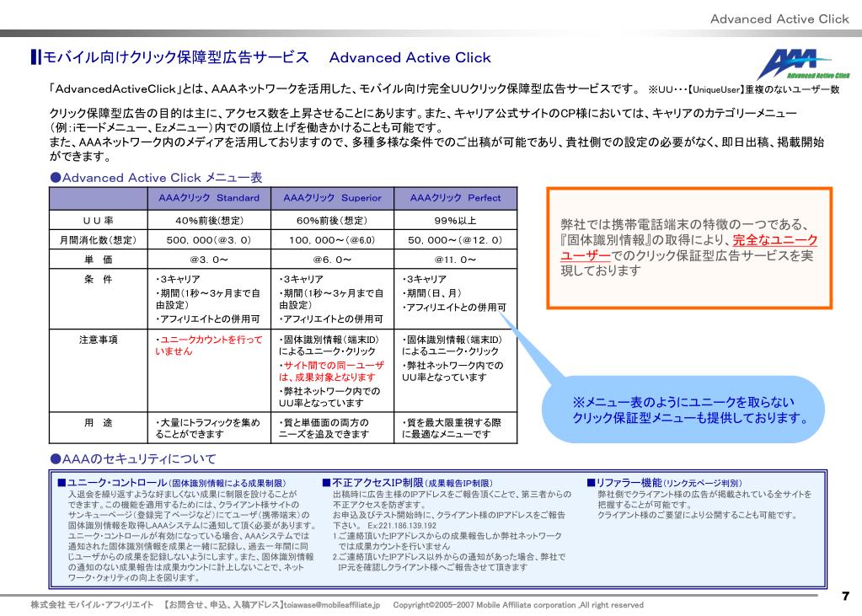Screen dimensions: 862x616
Task: Click '質と単価面の両方のニーズを追及できます' cell
Action: coord(332,428)
